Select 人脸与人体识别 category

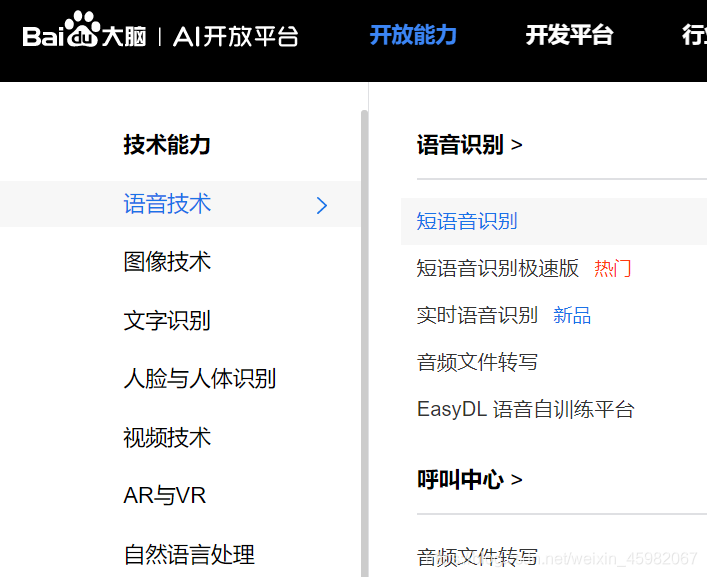click(x=200, y=379)
